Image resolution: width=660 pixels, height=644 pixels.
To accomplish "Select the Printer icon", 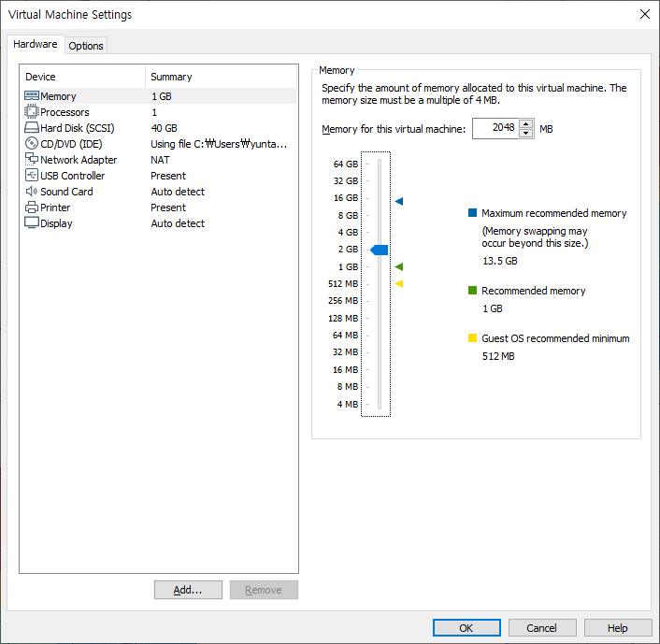I will 32,208.
